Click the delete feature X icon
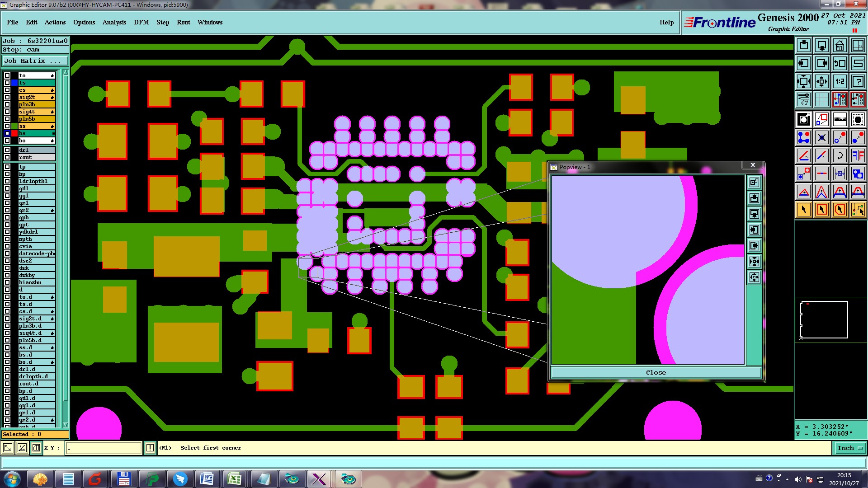Screen dimensions: 868x488 [822, 137]
